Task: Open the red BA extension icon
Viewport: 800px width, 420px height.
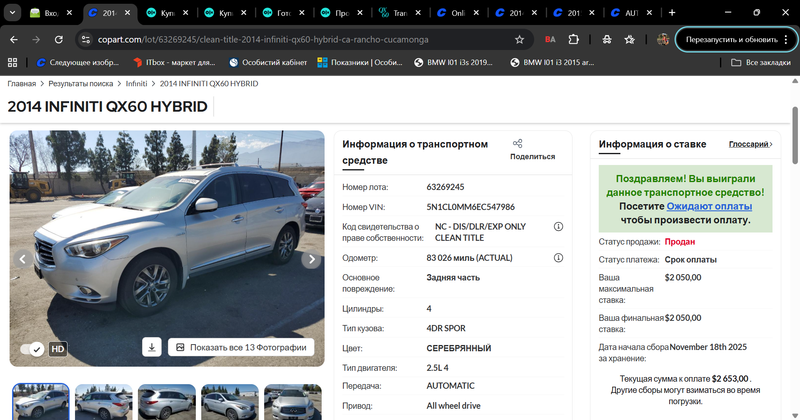Action: point(550,39)
